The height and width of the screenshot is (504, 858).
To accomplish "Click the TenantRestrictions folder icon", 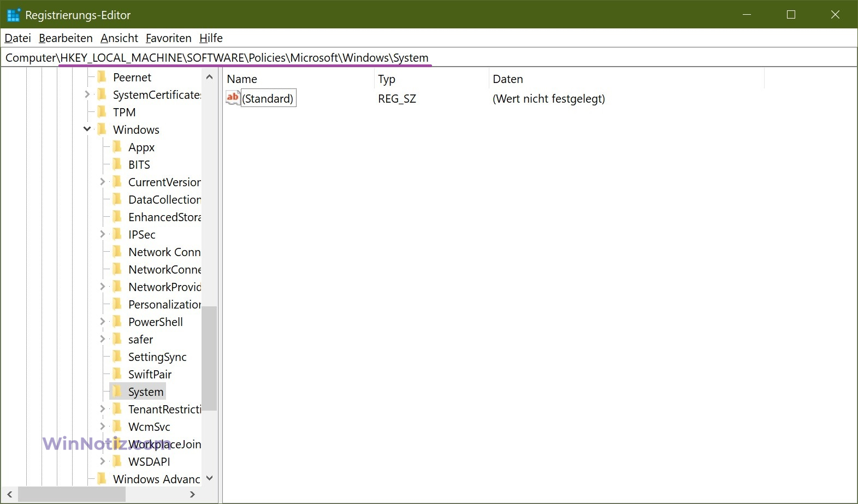I will click(x=117, y=409).
